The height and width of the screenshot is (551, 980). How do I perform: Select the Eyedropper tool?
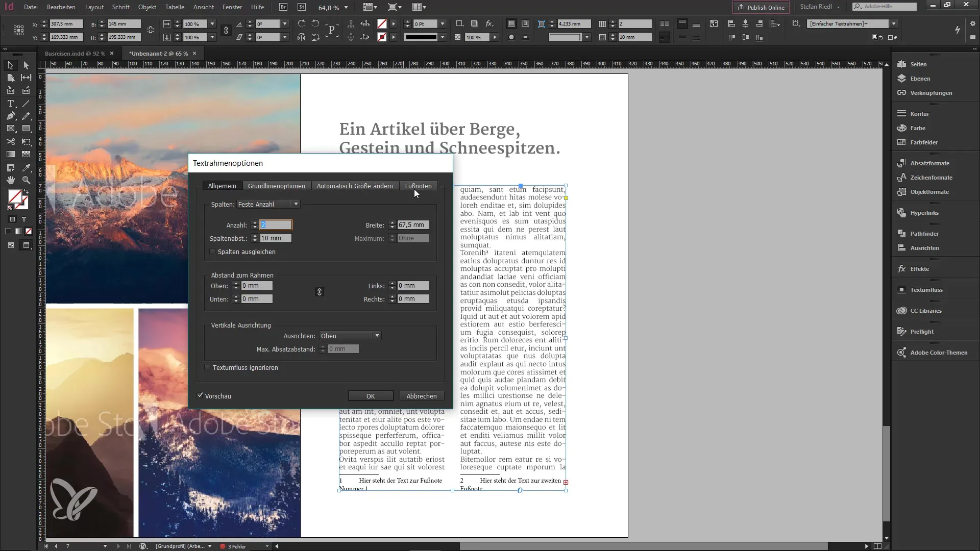26,167
